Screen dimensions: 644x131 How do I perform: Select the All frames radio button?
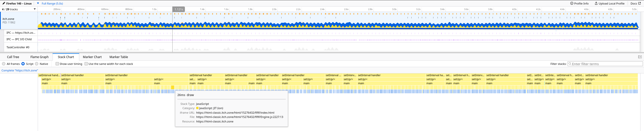click(x=4, y=64)
